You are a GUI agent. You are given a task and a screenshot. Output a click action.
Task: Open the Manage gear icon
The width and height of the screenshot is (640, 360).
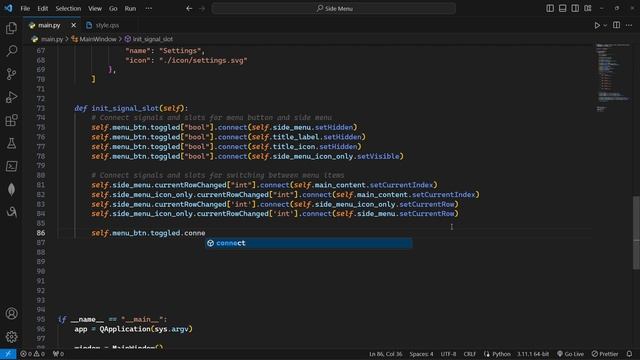11,337
